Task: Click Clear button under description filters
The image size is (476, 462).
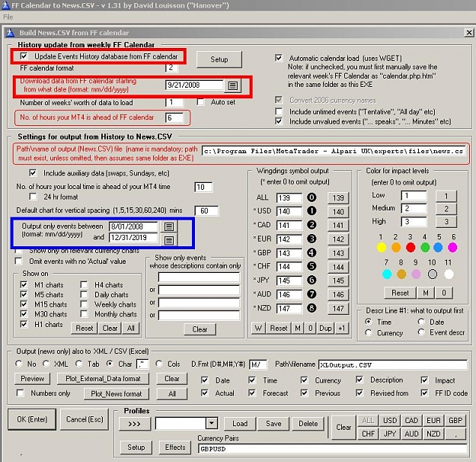Action: [x=200, y=329]
